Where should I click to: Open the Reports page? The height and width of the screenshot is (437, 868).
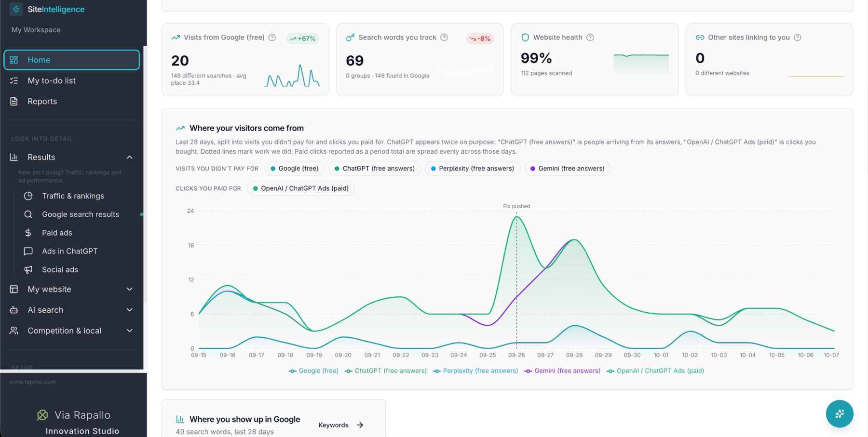coord(71,101)
